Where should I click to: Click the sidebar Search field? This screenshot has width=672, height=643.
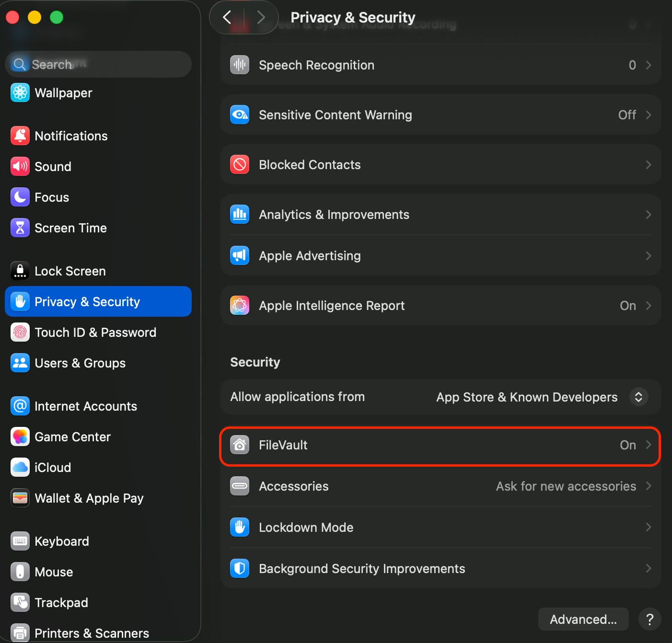(x=98, y=64)
